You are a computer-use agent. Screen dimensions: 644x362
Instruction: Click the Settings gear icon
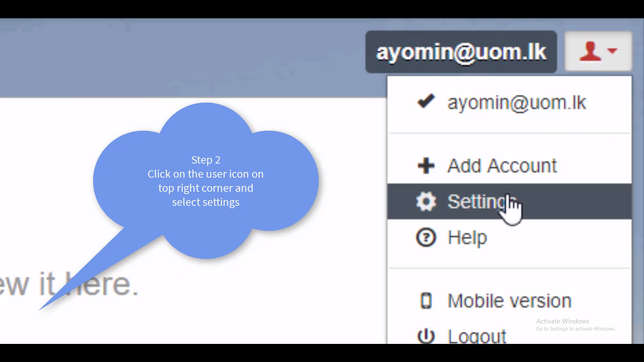[x=426, y=201]
